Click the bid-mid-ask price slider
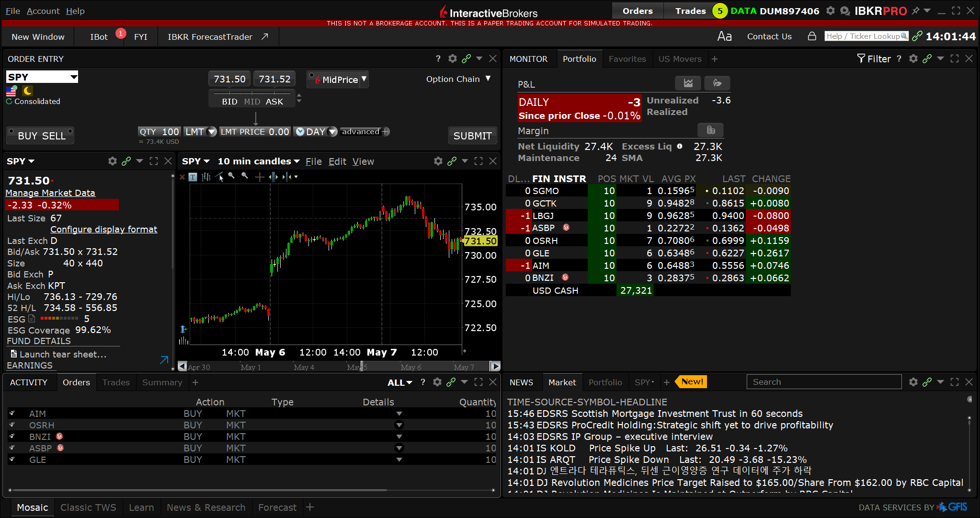Viewport: 980px width, 518px height. coord(252,92)
